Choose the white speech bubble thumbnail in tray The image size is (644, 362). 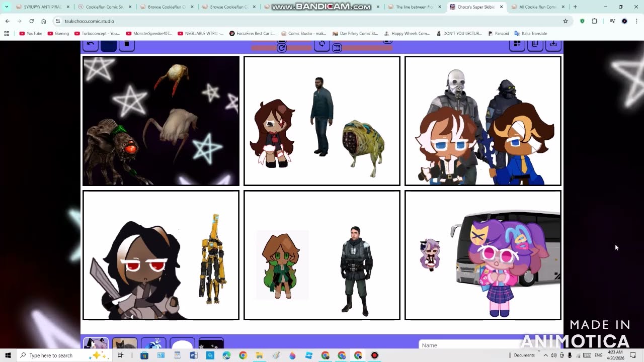click(182, 343)
